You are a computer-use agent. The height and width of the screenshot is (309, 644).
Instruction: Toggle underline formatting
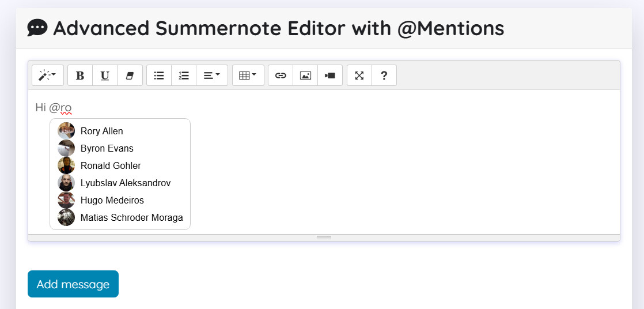[x=105, y=75]
